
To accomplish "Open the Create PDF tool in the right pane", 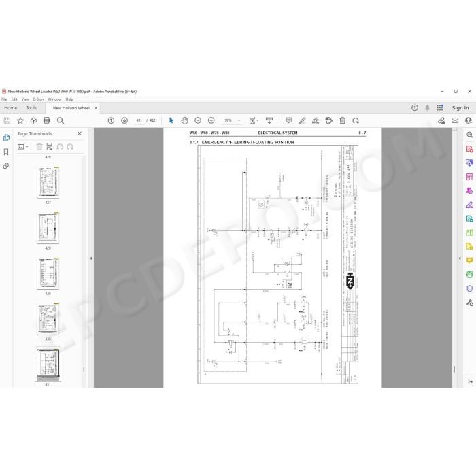I will 470,149.
